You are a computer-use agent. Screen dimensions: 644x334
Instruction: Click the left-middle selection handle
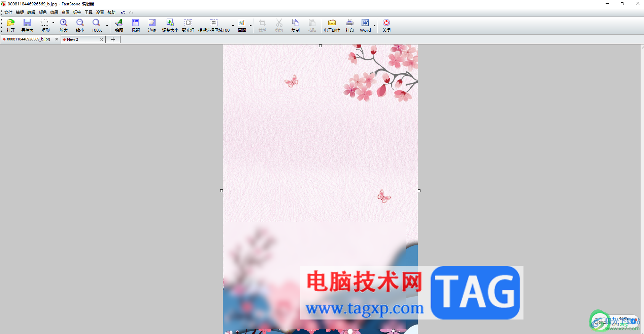[222, 191]
